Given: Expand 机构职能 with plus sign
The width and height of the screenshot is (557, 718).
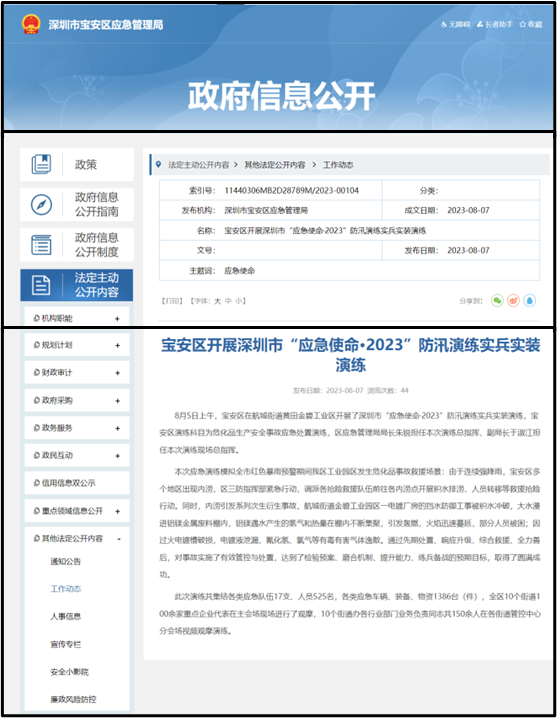Looking at the screenshot, I should pos(117,319).
